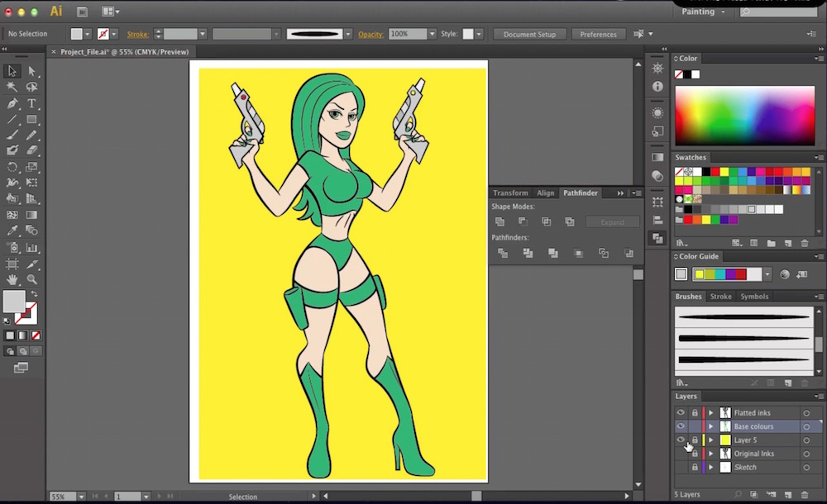Expand the Sketch layer
This screenshot has width=827, height=504.
point(711,467)
